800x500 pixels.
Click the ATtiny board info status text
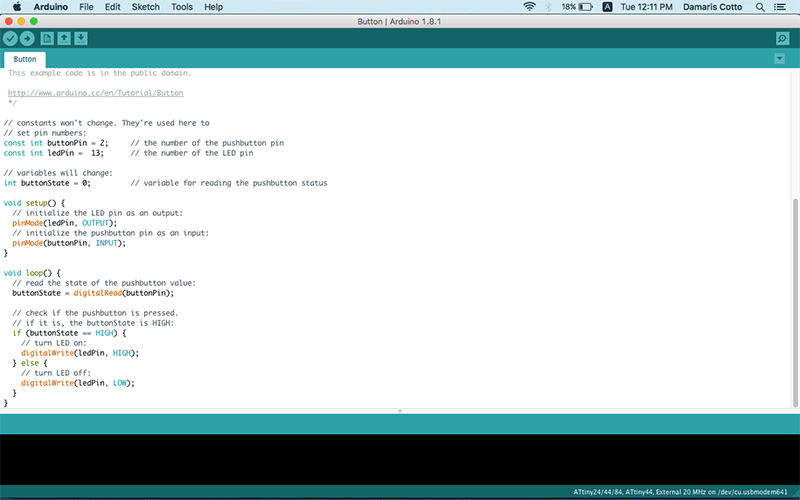coord(680,492)
